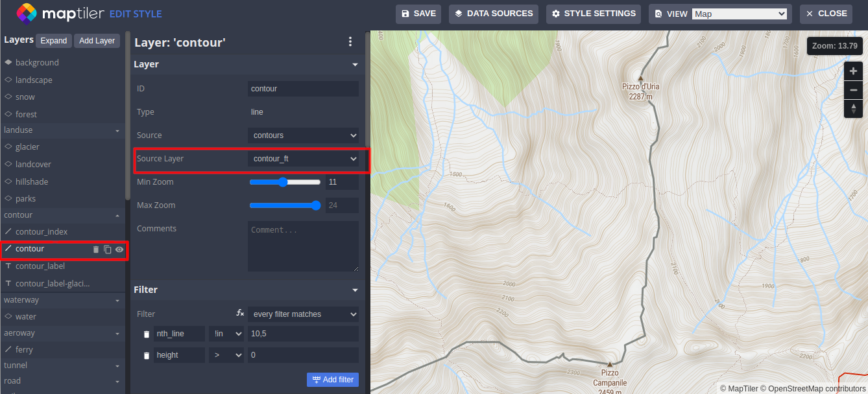Open the View mode Map dropdown
The height and width of the screenshot is (394, 868).
[x=739, y=14]
